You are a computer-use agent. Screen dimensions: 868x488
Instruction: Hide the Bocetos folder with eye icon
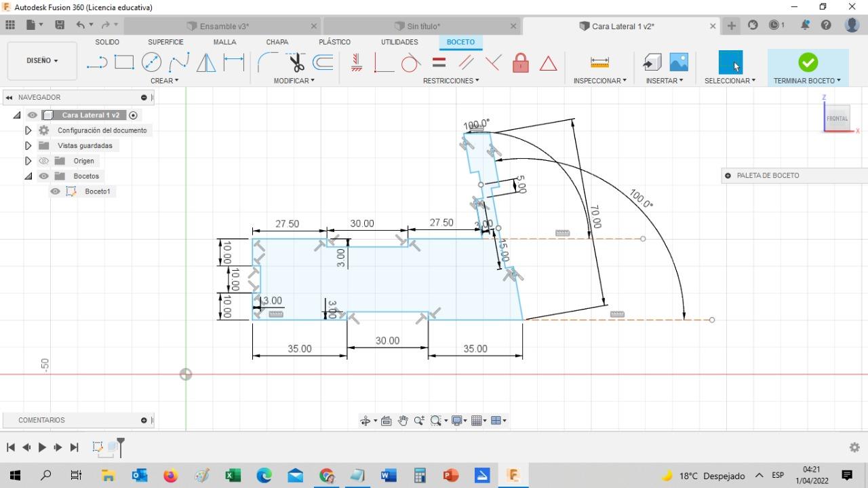coord(44,176)
